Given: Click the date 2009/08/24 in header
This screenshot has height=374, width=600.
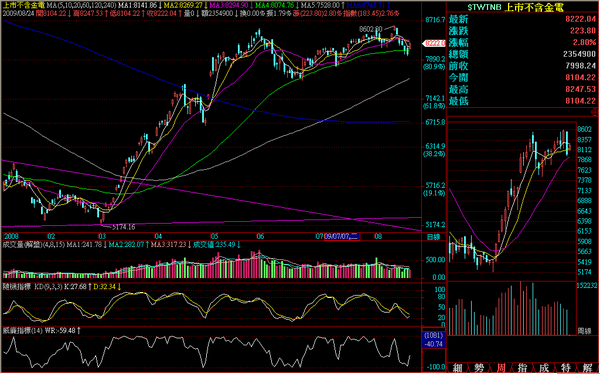Looking at the screenshot, I should [17, 14].
